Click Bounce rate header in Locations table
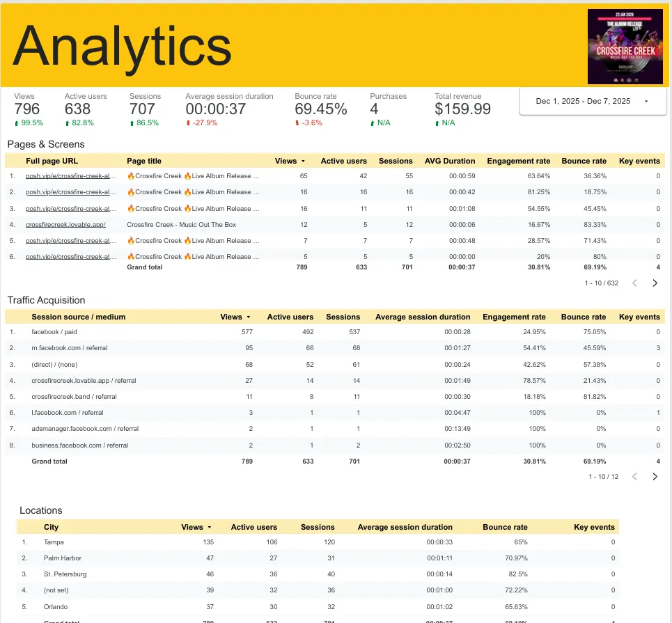The width and height of the screenshot is (672, 623). pos(505,528)
